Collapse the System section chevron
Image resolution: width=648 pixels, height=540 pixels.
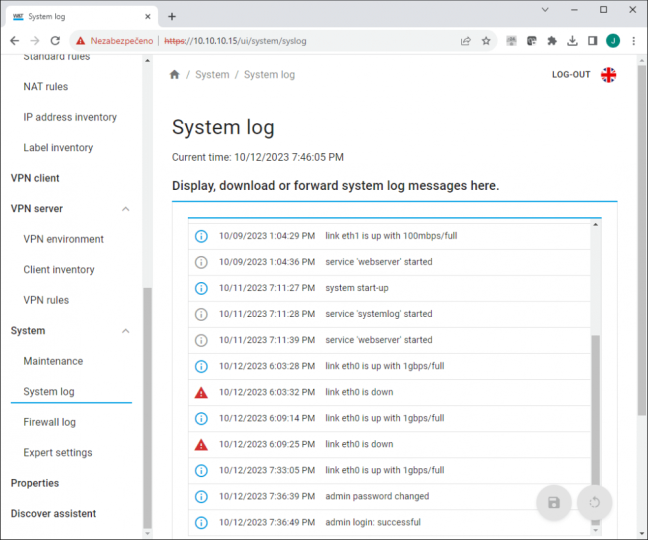[126, 331]
